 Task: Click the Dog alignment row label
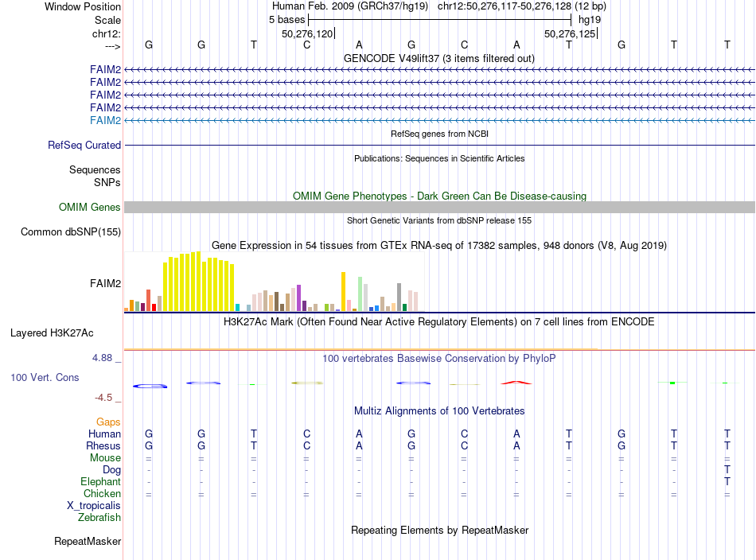pyautogui.click(x=111, y=469)
